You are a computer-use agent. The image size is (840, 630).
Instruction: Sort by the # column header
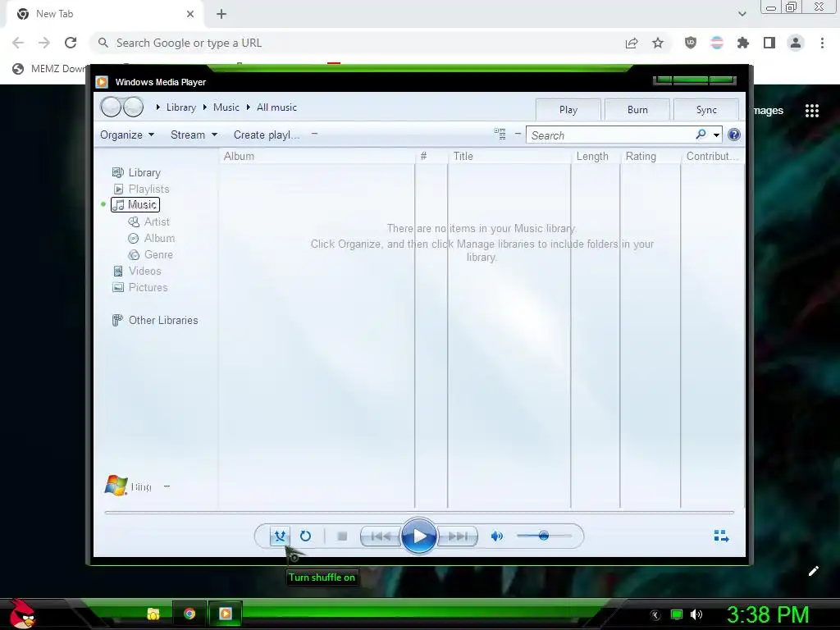[x=431, y=157]
